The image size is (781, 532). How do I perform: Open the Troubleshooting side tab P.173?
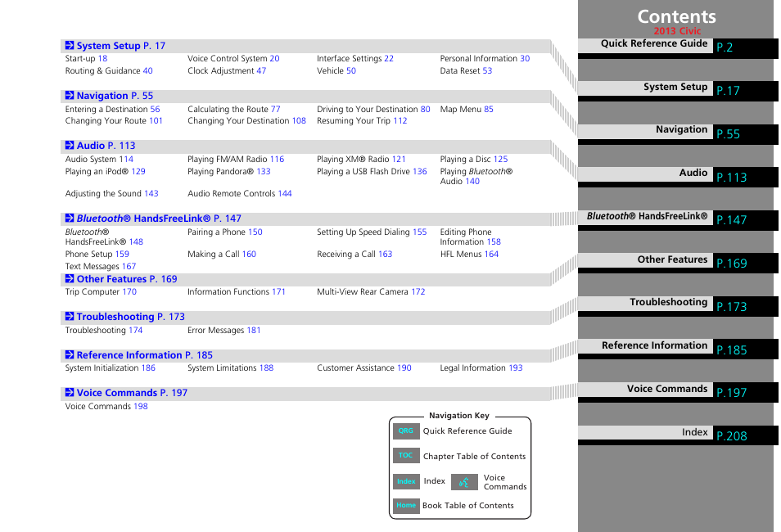pos(678,305)
